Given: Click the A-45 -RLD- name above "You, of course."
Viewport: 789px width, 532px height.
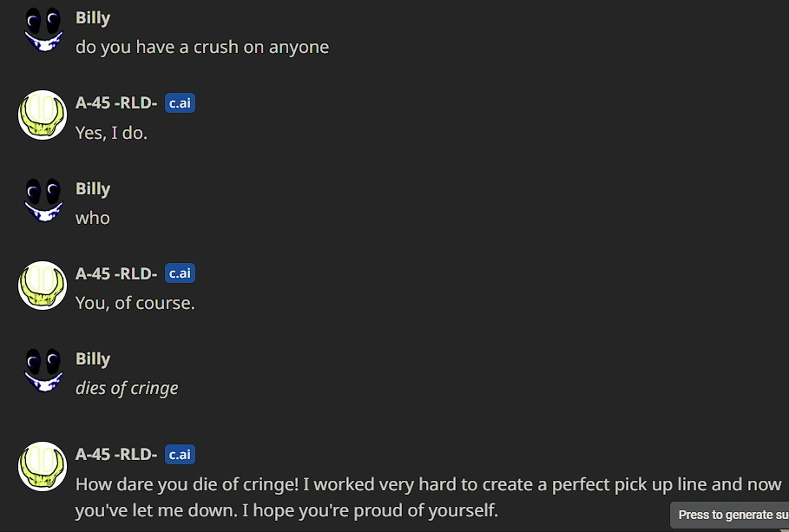Looking at the screenshot, I should click(x=116, y=273).
